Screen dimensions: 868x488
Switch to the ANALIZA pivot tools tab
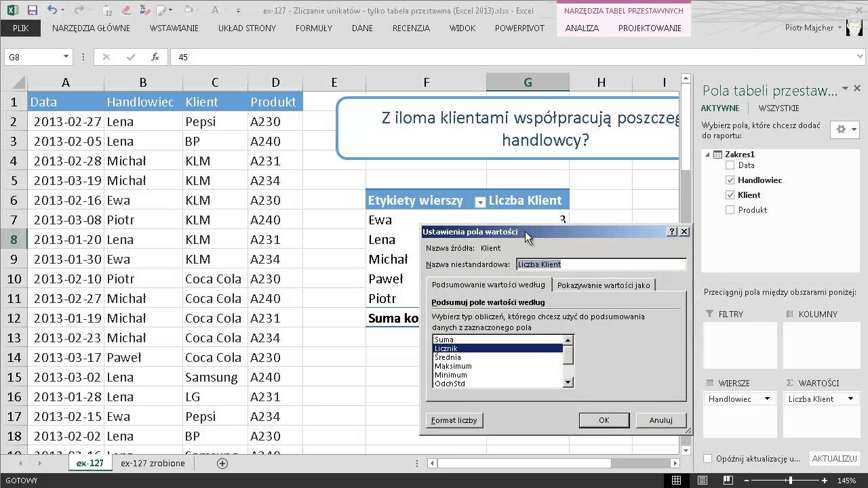582,28
